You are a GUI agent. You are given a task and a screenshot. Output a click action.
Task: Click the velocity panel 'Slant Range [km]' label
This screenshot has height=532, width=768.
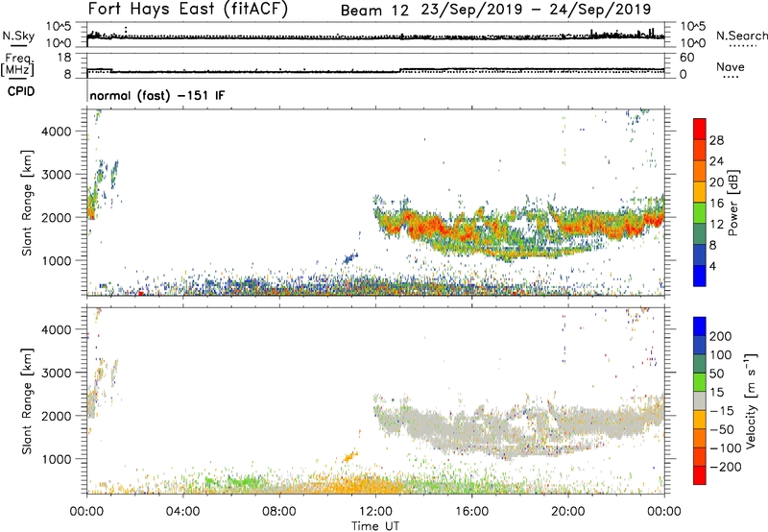(x=27, y=401)
